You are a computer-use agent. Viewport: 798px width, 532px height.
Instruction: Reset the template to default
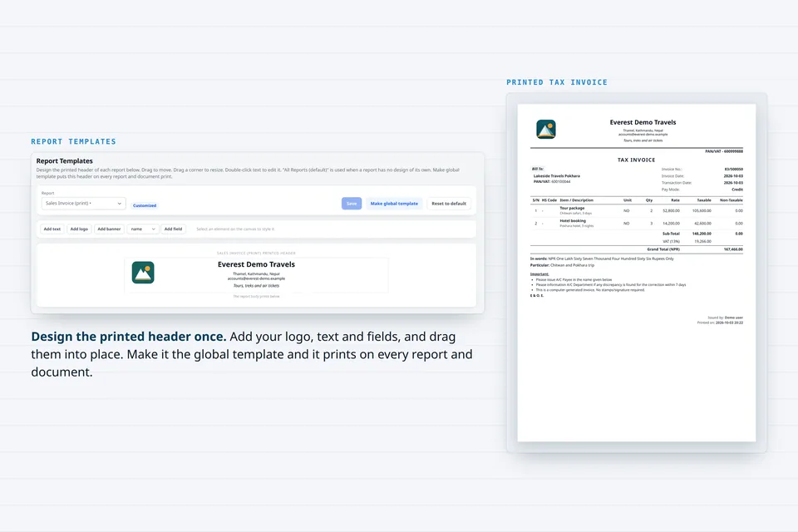[449, 203]
